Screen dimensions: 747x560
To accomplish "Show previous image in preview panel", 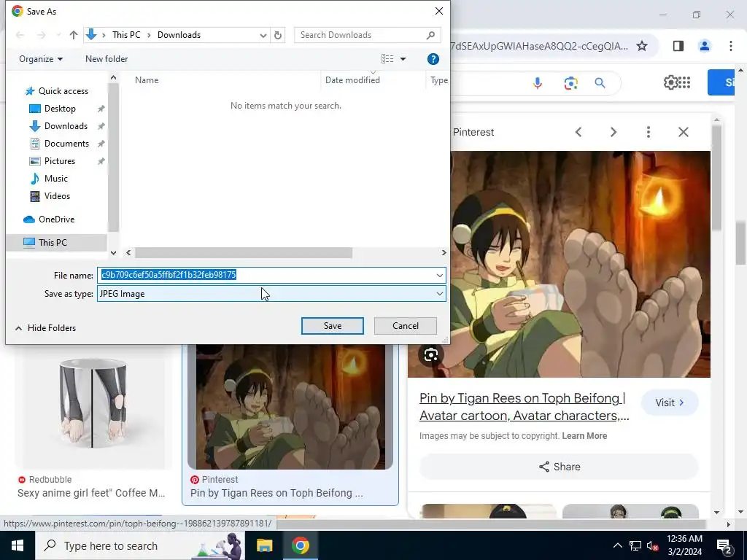I will pos(578,132).
